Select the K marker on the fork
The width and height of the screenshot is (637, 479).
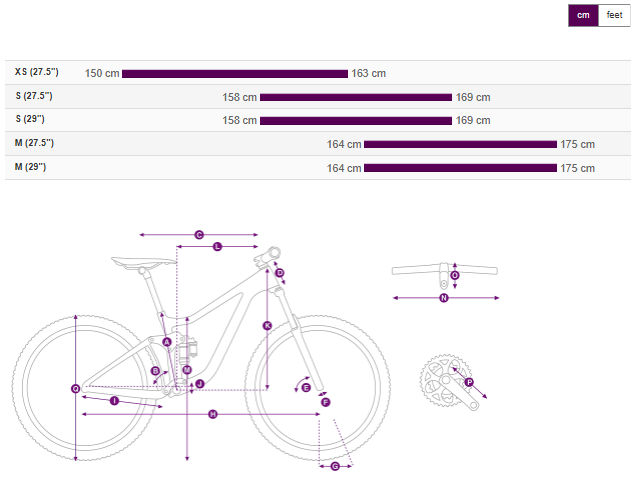pyautogui.click(x=267, y=326)
